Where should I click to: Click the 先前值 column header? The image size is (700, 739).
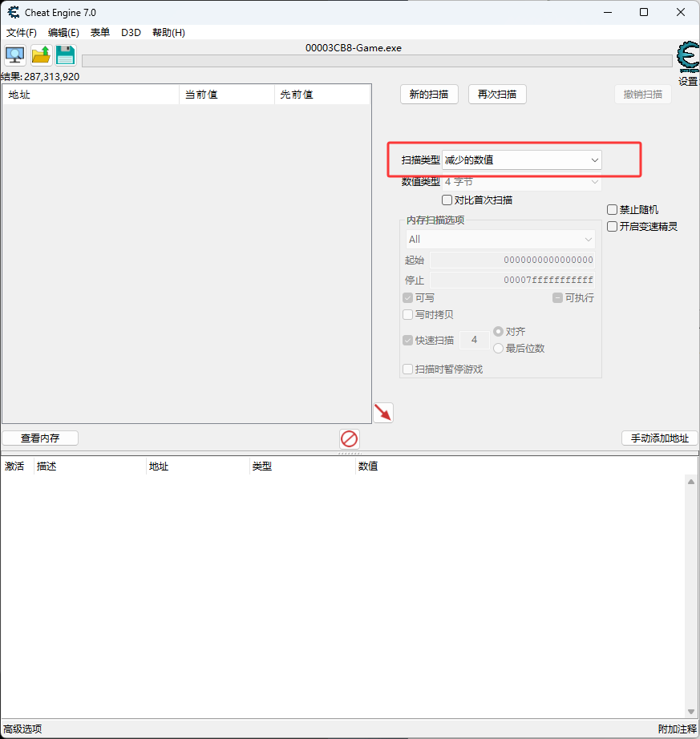point(322,95)
